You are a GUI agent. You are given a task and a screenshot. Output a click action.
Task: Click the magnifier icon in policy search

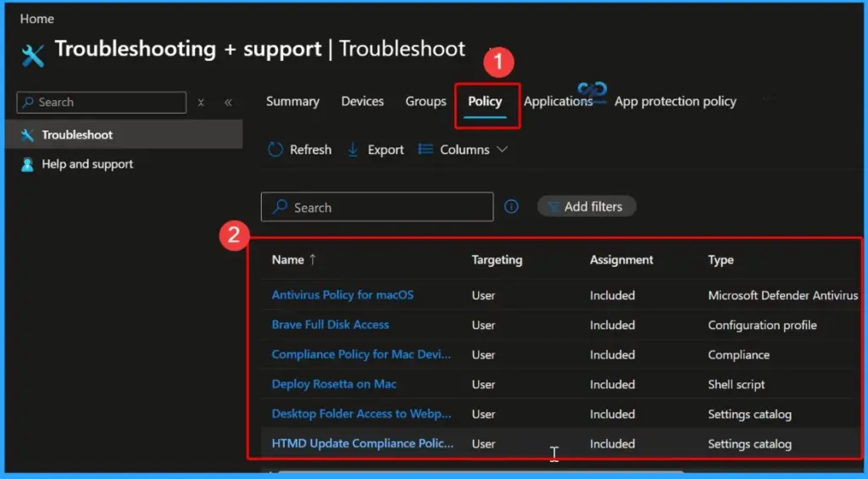coord(280,207)
